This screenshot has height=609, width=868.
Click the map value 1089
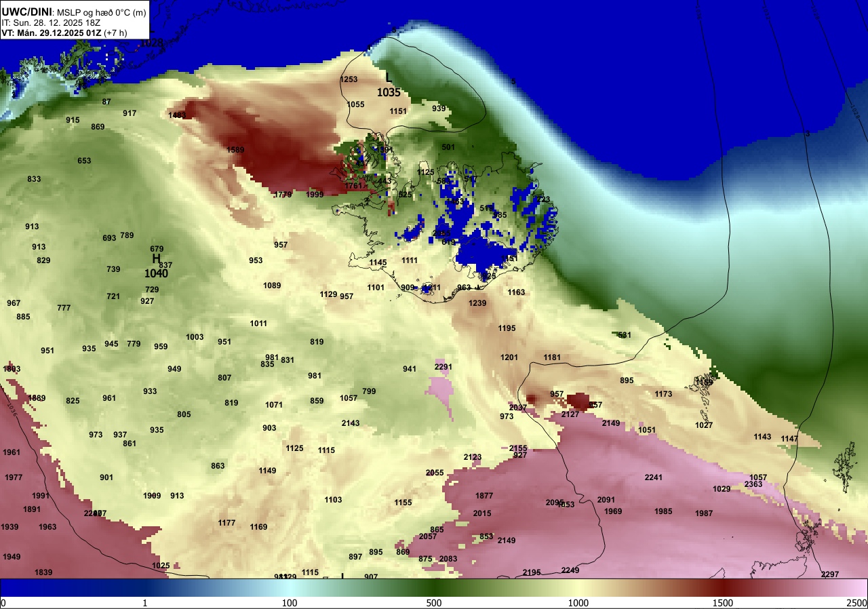[272, 286]
